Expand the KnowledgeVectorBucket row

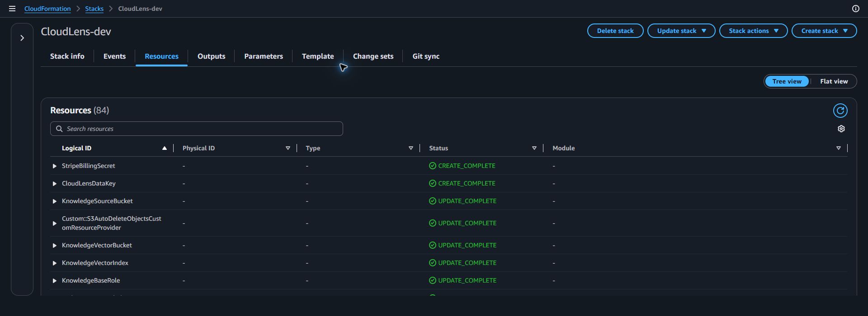[x=55, y=246]
